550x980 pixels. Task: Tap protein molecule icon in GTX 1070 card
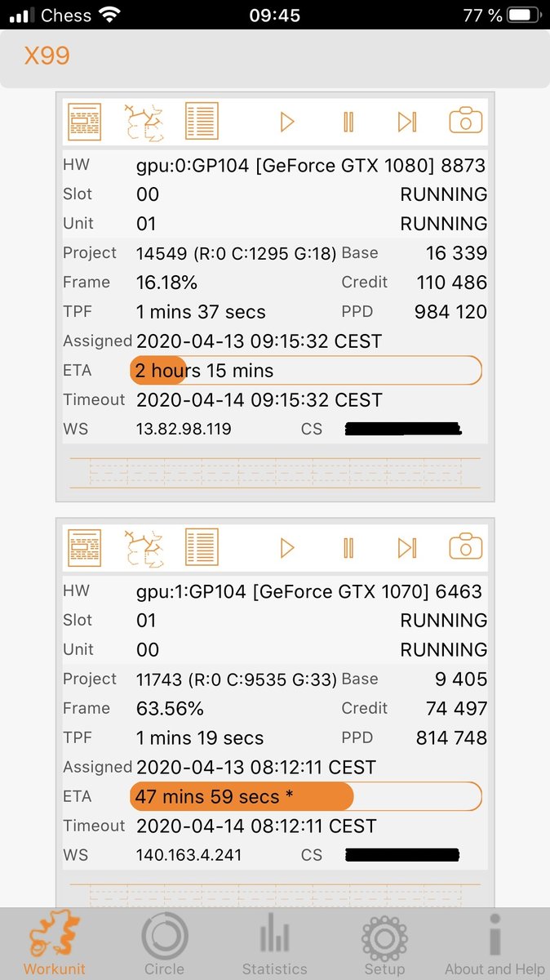(x=143, y=548)
